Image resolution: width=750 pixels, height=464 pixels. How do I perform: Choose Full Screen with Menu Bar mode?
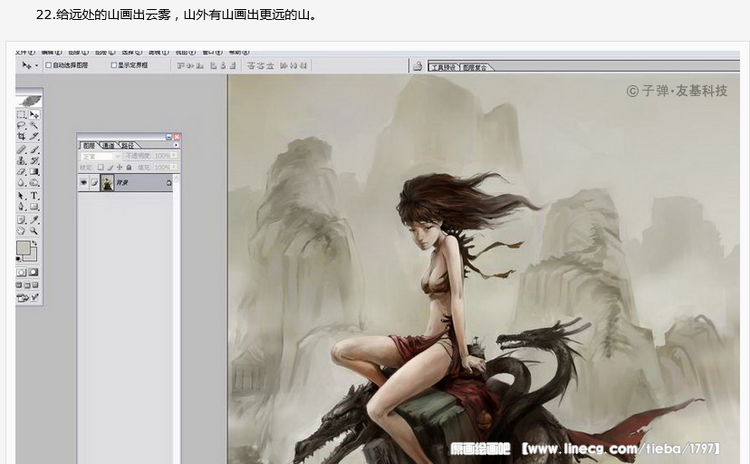click(x=27, y=285)
